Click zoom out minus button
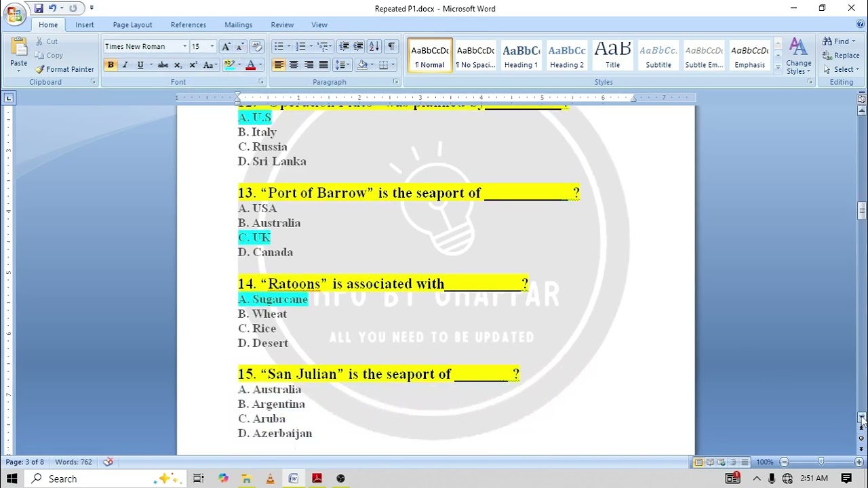The height and width of the screenshot is (488, 868). (784, 462)
